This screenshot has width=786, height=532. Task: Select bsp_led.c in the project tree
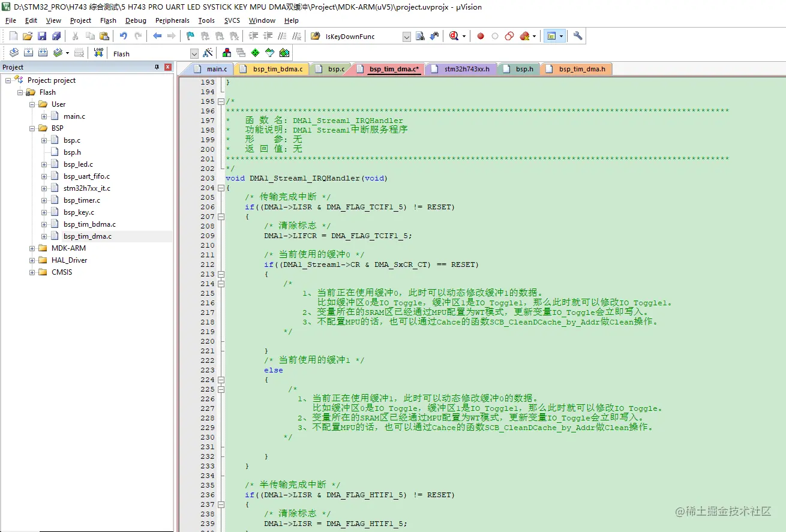coord(78,164)
